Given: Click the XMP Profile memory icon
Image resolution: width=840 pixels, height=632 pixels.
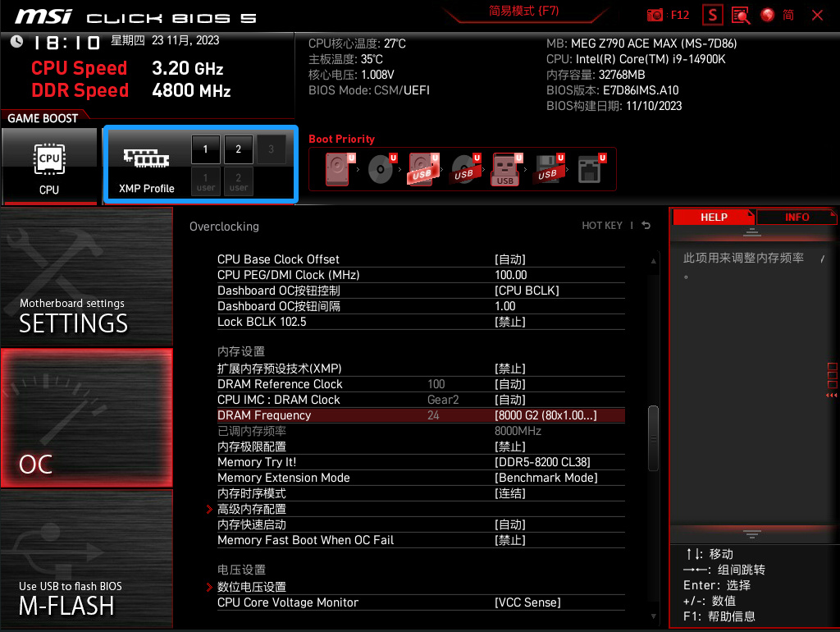Looking at the screenshot, I should tap(146, 158).
